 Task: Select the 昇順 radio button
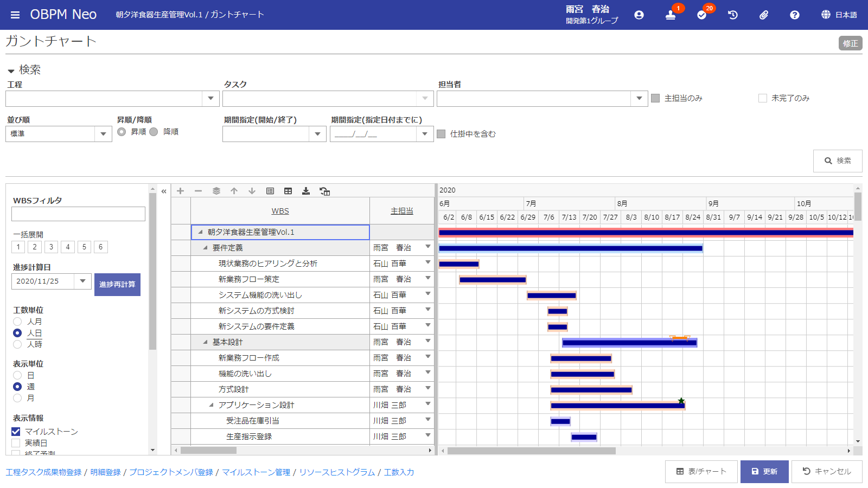click(x=122, y=132)
